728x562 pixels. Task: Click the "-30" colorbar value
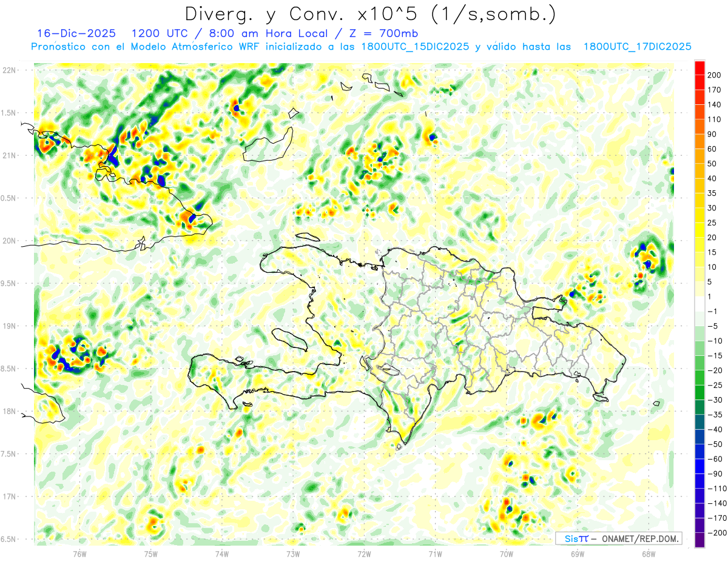pos(715,400)
